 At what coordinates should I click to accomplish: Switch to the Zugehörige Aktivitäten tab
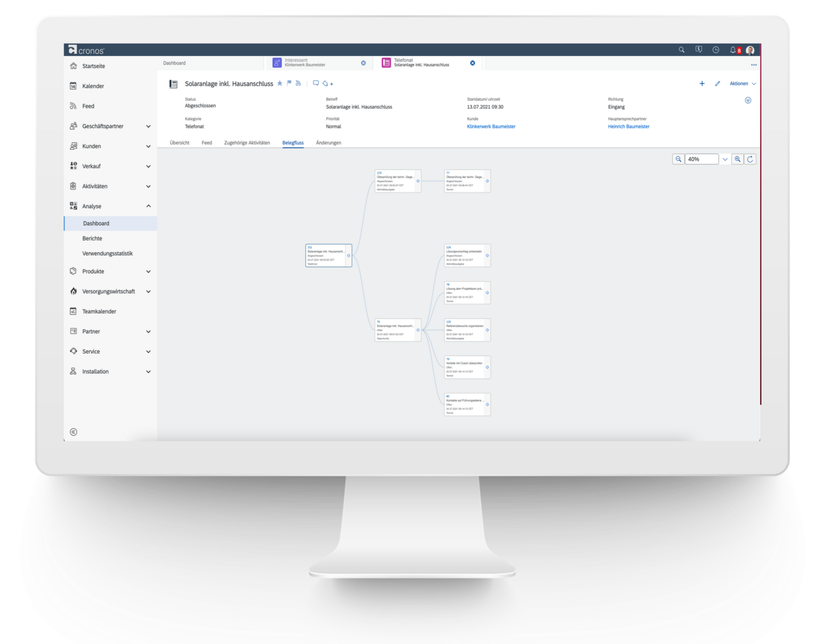(x=247, y=143)
